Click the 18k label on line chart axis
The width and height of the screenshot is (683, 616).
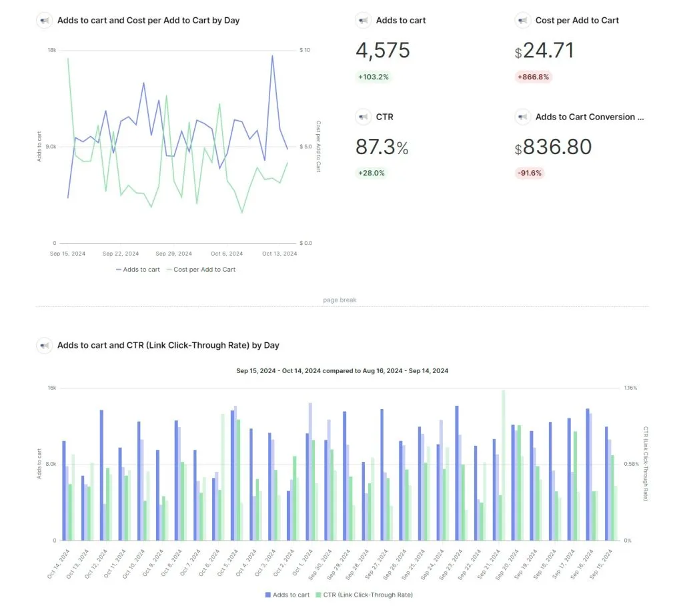pos(52,50)
